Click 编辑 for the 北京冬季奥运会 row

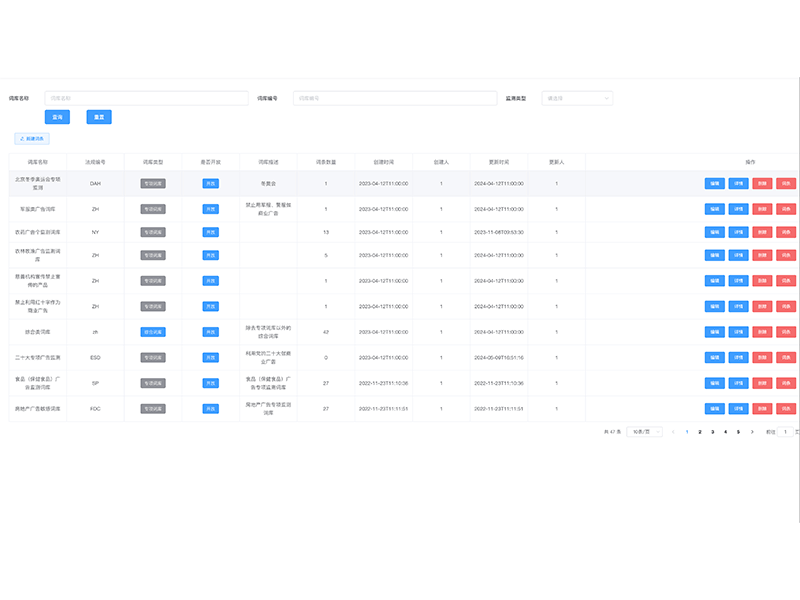[714, 184]
